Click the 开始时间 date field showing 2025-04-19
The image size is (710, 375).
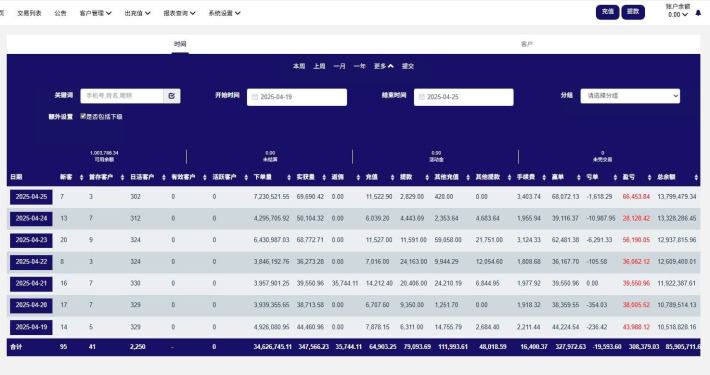tap(297, 97)
